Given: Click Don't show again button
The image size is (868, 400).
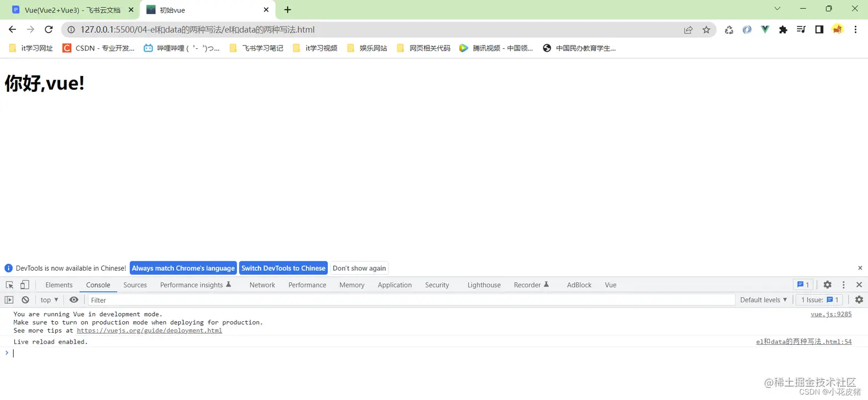Looking at the screenshot, I should click(359, 268).
